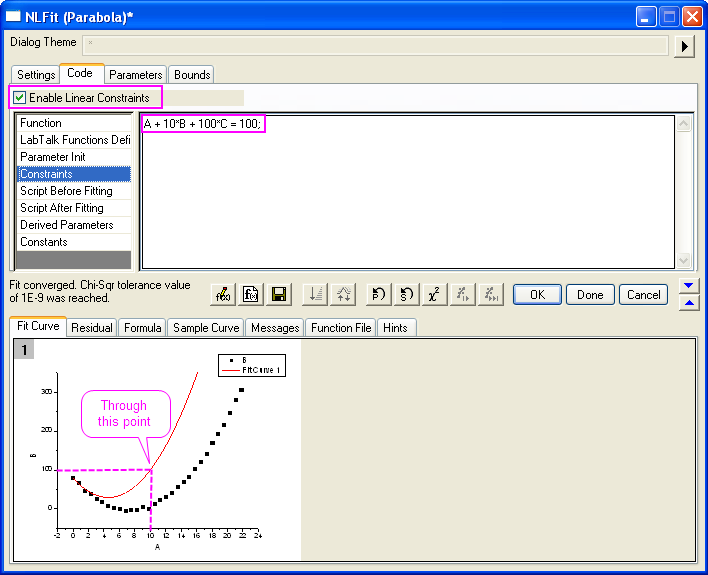Viewport: 708px width, 575px height.
Task: Select Derived Parameters in the list
Action: (67, 225)
